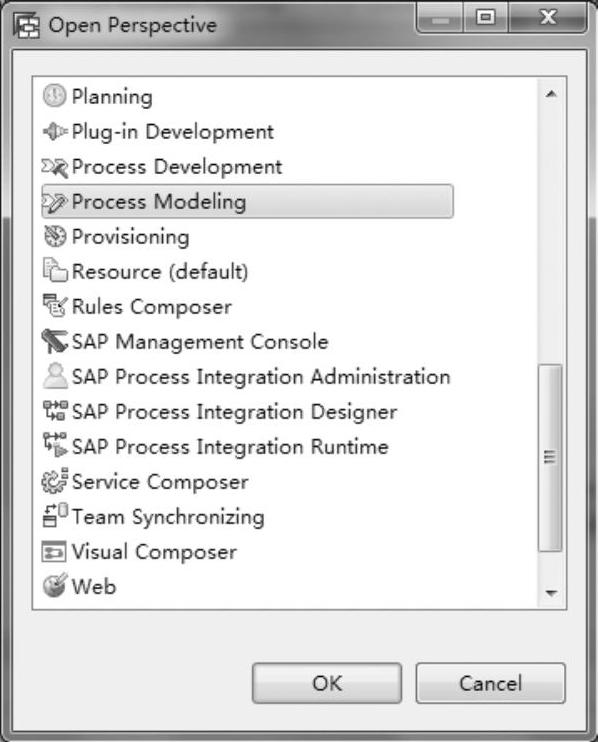The image size is (598, 742).
Task: Click the Provisioning perspective icon
Action: pos(55,236)
